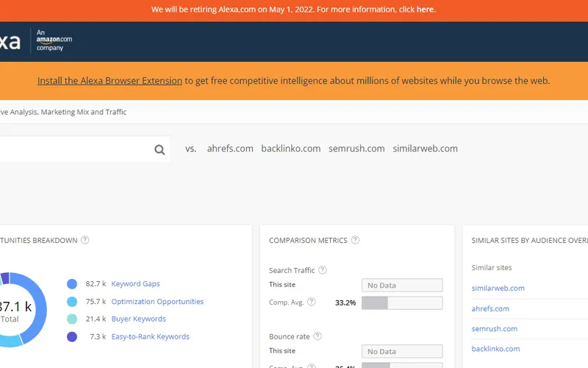Open similarweb.com under Similar sites
This screenshot has height=368, width=588.
point(498,289)
